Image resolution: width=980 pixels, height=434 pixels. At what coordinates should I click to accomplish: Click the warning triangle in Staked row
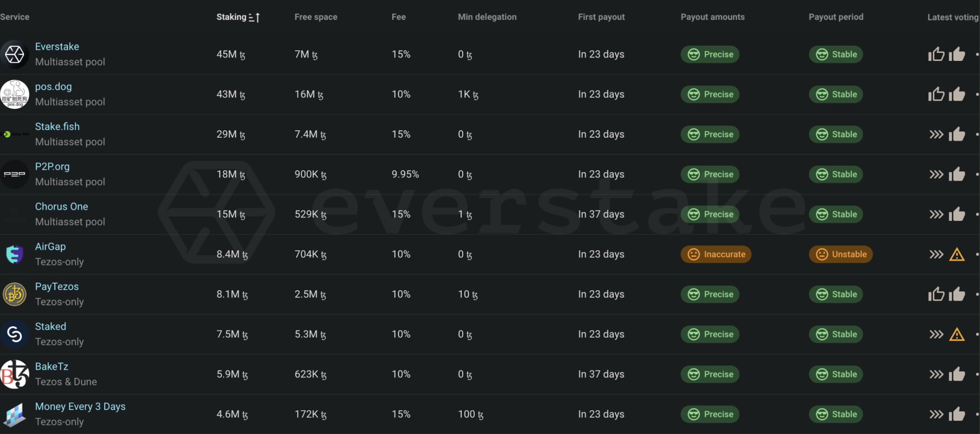(957, 334)
